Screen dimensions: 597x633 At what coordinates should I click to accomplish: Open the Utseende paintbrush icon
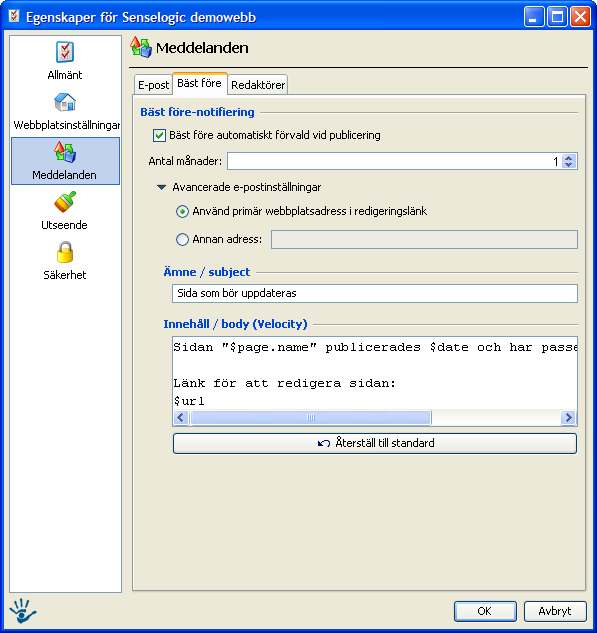[x=65, y=201]
